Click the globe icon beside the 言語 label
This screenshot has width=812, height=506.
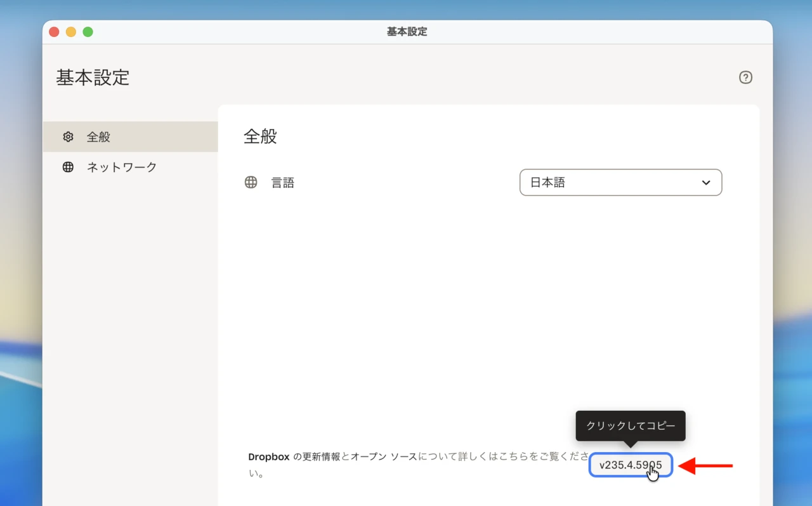pyautogui.click(x=251, y=182)
